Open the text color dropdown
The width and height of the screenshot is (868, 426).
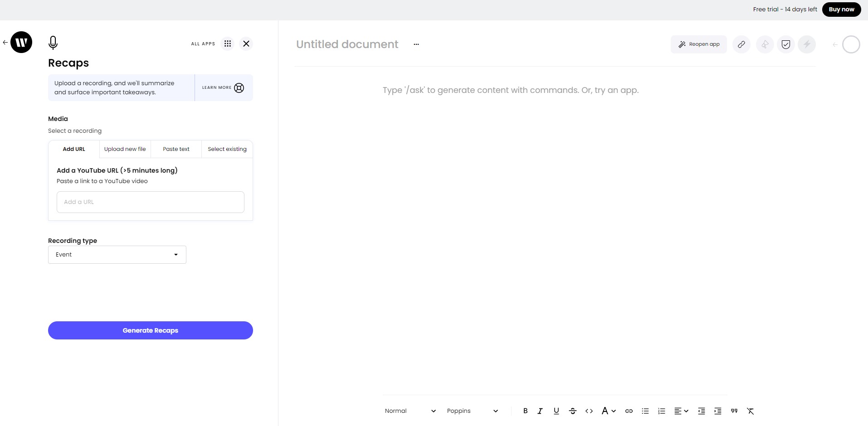tap(609, 411)
